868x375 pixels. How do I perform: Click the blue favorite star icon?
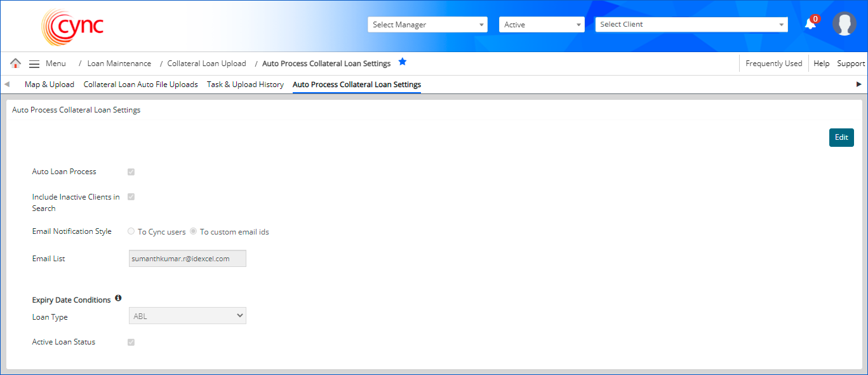coord(402,62)
